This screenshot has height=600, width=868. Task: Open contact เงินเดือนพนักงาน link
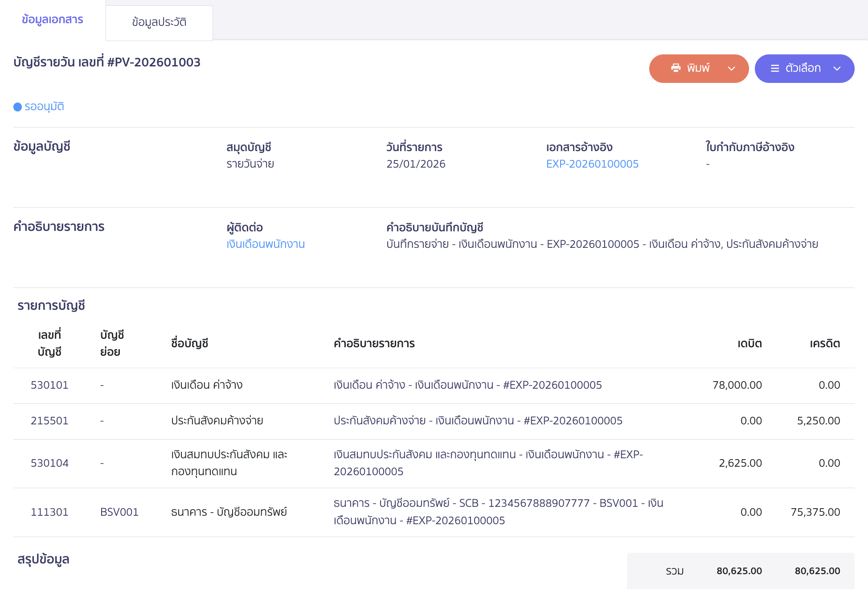click(x=265, y=244)
